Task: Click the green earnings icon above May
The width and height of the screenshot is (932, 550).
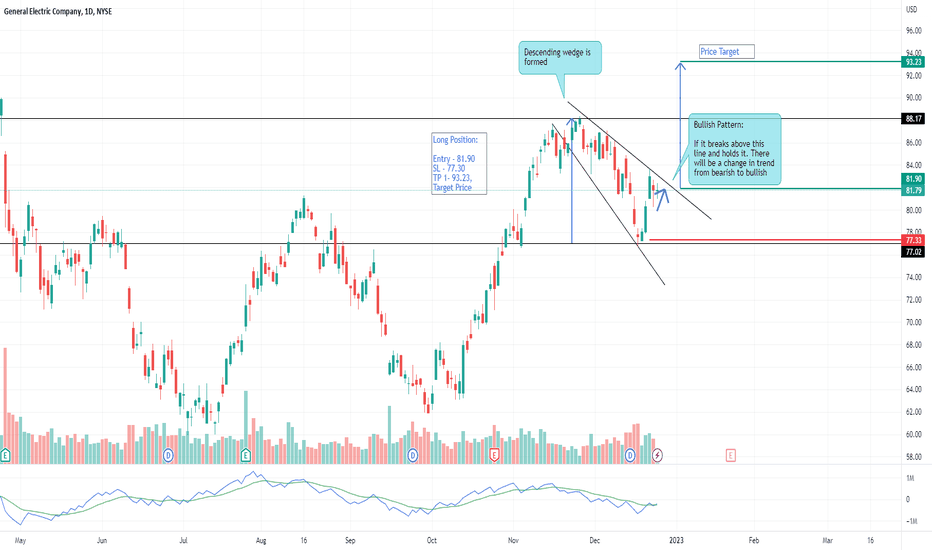Action: [5, 456]
